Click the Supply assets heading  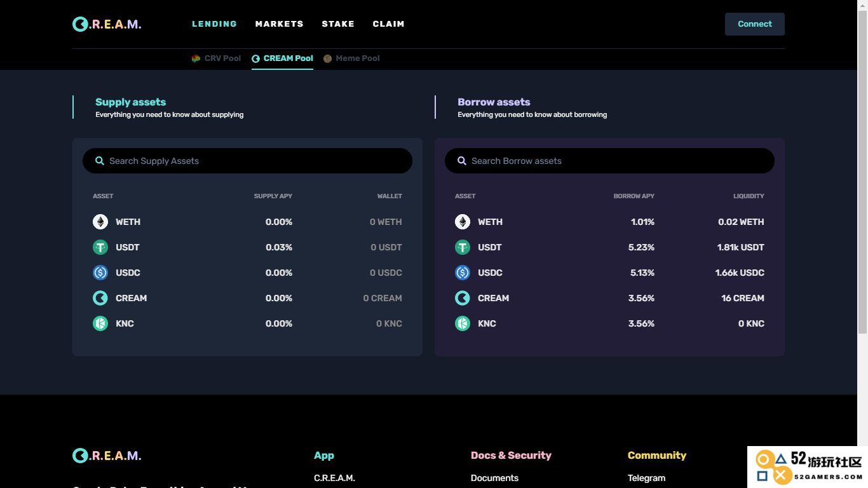pos(130,102)
